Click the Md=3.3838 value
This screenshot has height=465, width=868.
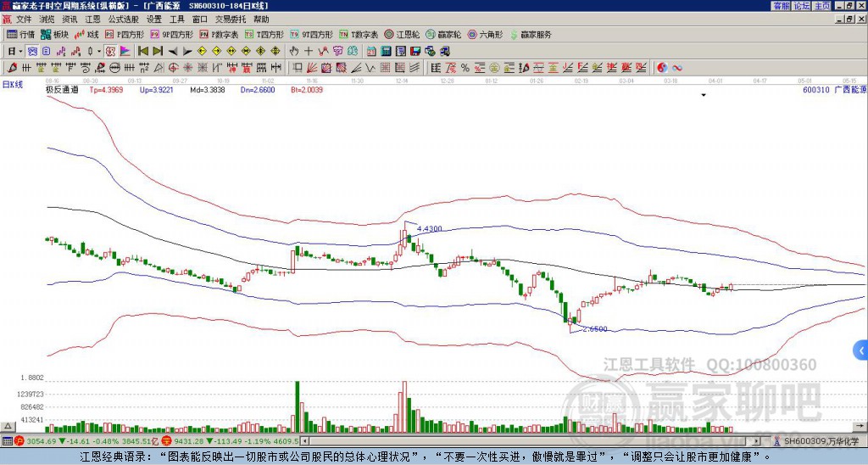[208, 89]
